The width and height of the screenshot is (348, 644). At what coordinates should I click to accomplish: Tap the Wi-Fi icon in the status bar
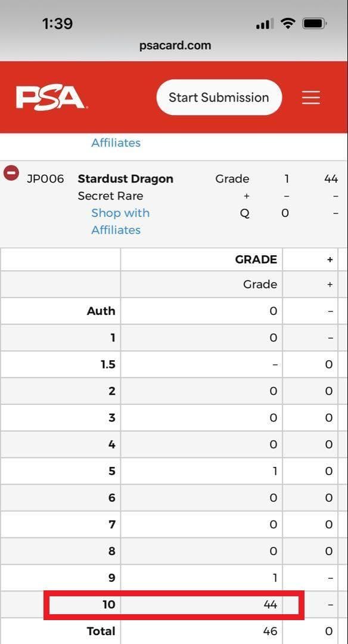coord(288,23)
